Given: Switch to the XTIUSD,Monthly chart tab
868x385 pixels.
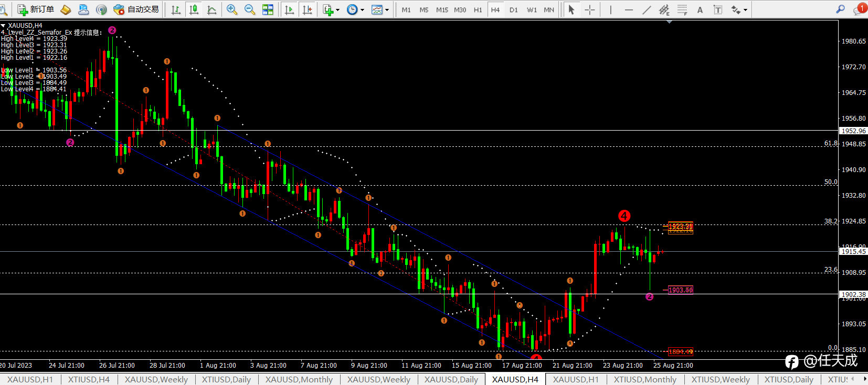Looking at the screenshot, I should tap(645, 379).
